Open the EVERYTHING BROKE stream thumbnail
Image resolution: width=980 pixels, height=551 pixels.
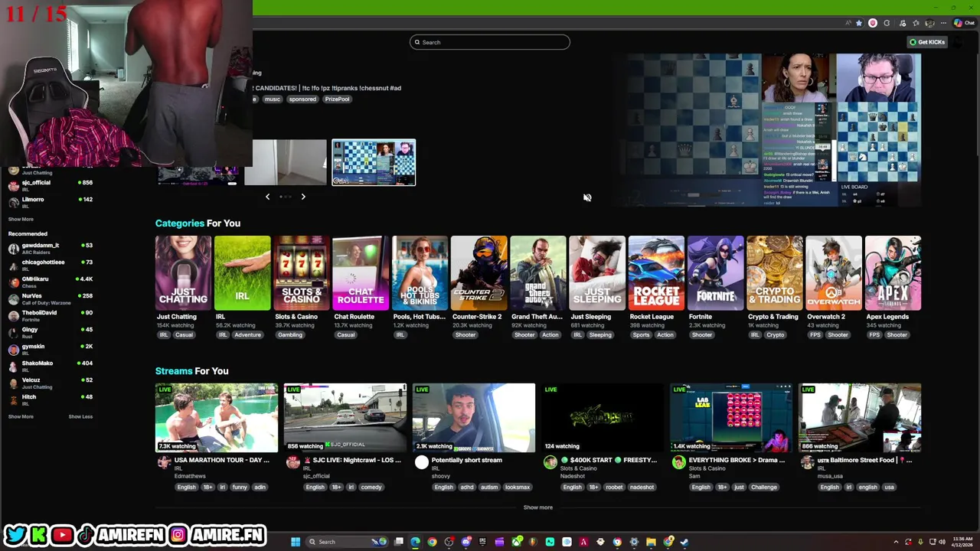[x=731, y=418]
